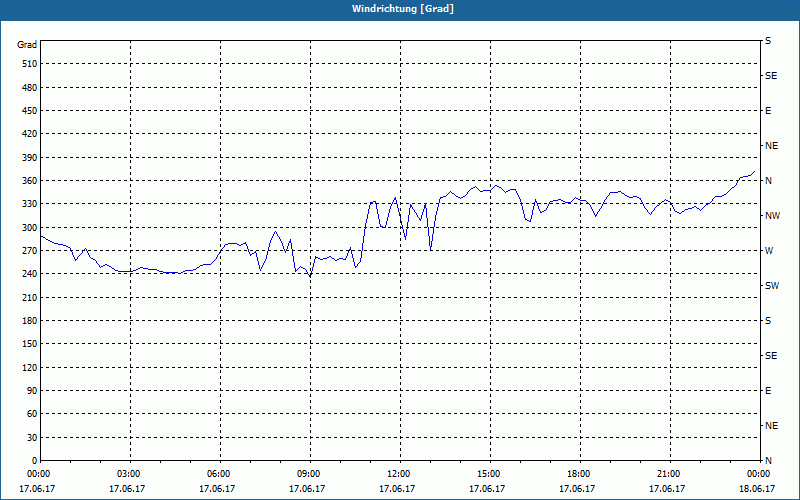Click the '60' y-axis value
The image size is (800, 500).
(x=32, y=414)
